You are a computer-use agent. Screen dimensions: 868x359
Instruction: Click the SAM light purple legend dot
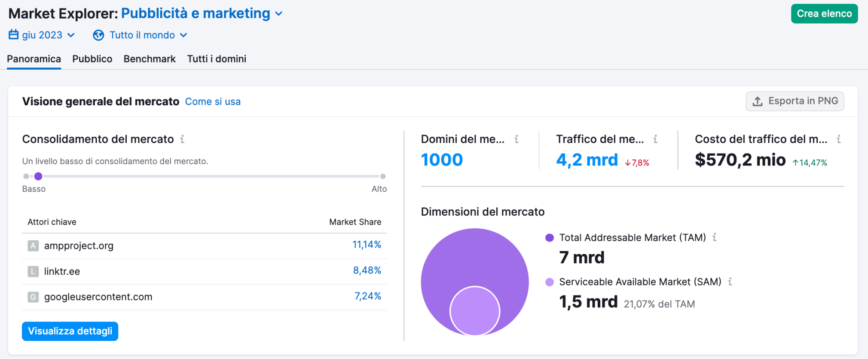549,282
